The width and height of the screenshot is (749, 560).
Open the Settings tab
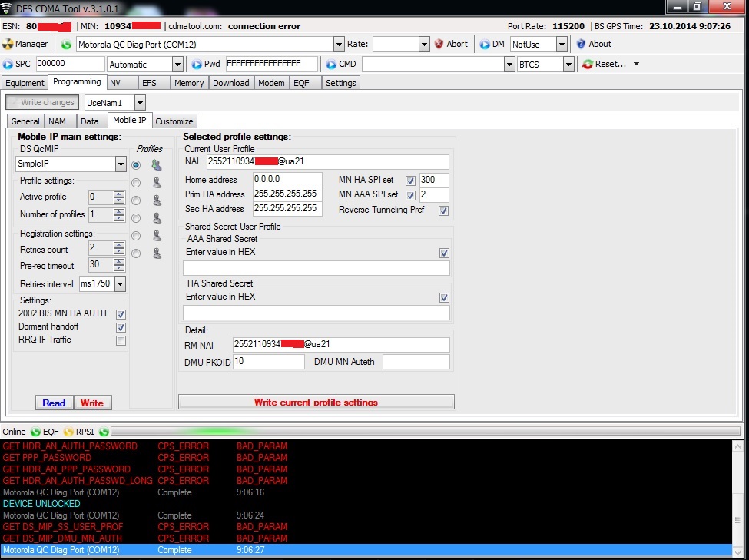(x=340, y=83)
